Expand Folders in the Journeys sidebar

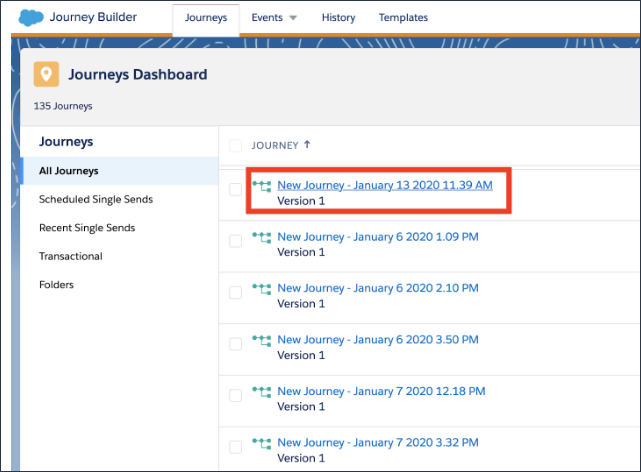[56, 285]
